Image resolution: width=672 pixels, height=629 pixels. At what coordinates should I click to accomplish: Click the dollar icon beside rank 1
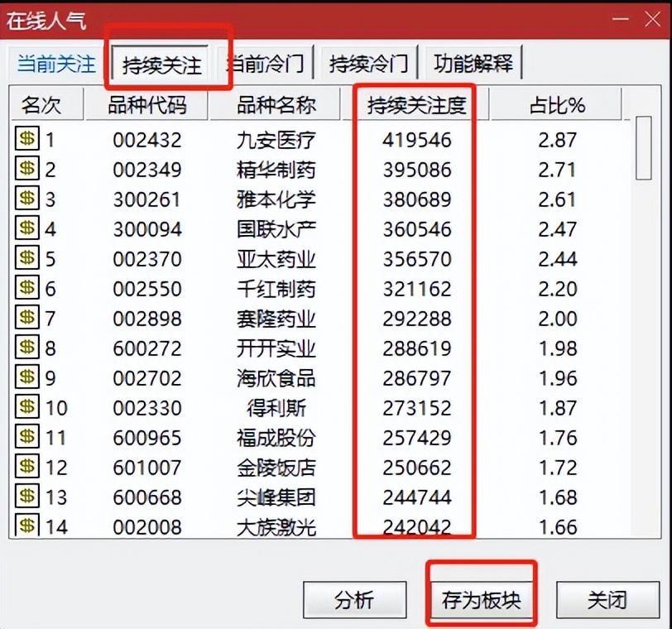[27, 139]
